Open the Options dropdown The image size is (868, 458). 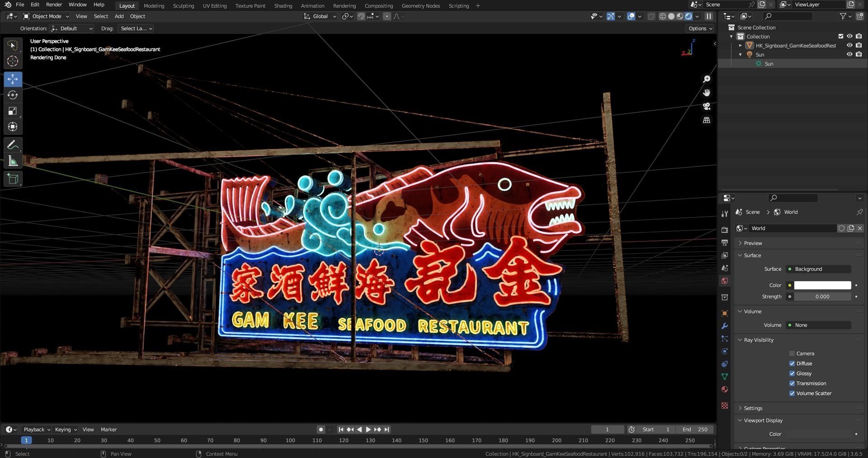[x=700, y=28]
